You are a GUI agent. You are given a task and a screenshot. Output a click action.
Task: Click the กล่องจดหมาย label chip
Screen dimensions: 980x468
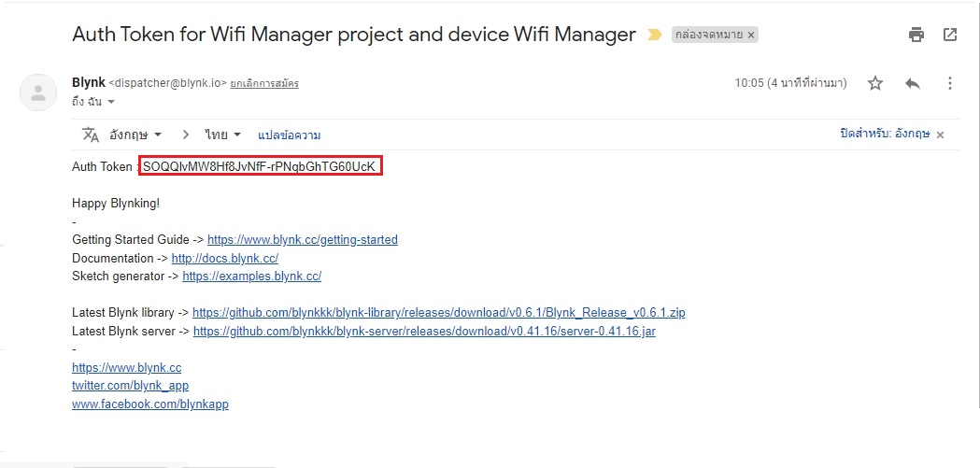point(715,35)
